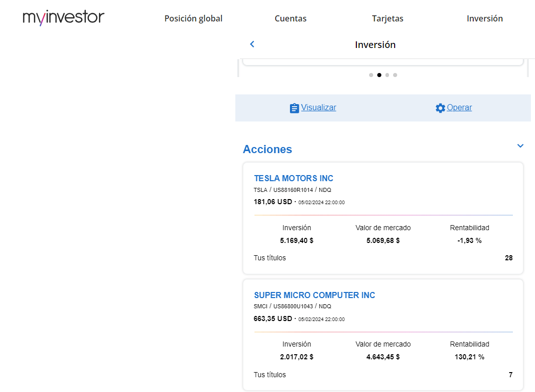This screenshot has width=535, height=392.
Task: Open the SUPER MICRO COMPUTER INC stock details
Action: pyautogui.click(x=314, y=295)
